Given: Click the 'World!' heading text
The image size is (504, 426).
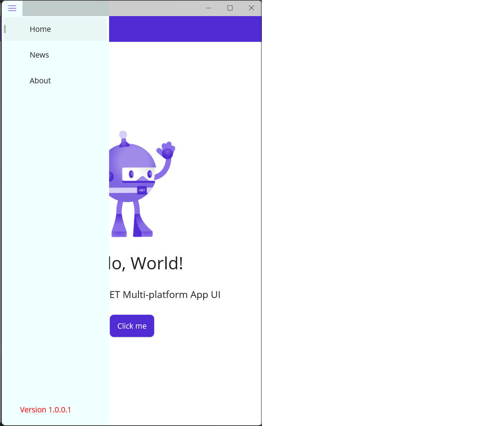Looking at the screenshot, I should (157, 263).
